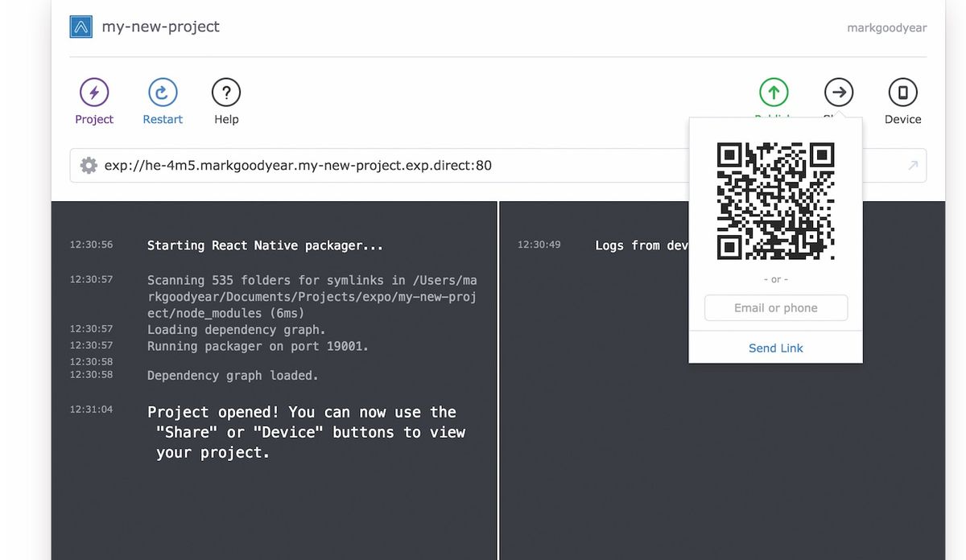Open the Project menu icon
Viewport: 966px width, 560px height.
(x=93, y=92)
